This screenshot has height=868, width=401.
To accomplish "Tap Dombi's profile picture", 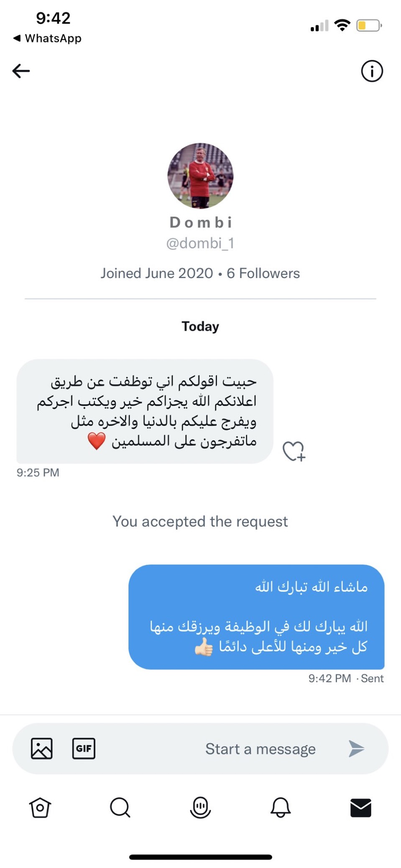I will [201, 176].
